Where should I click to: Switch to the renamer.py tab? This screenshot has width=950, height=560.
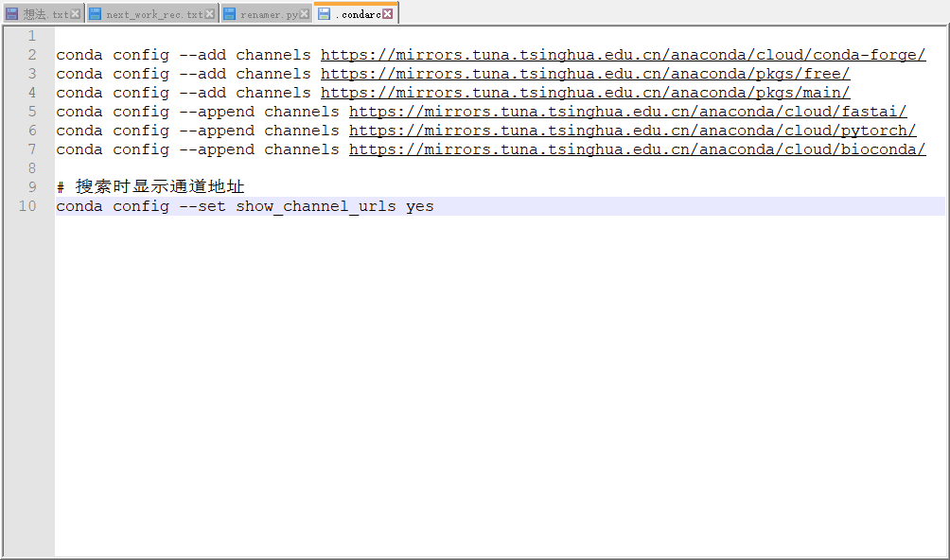pyautogui.click(x=266, y=14)
